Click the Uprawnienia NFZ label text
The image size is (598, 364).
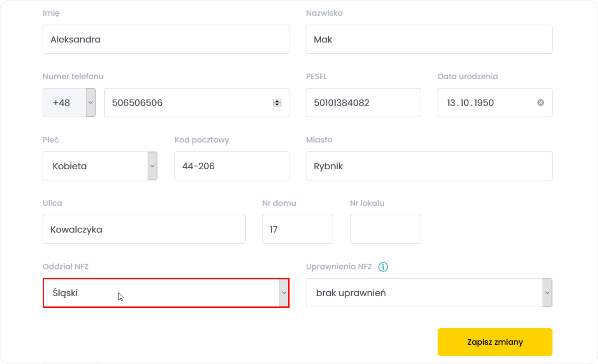[x=339, y=267]
